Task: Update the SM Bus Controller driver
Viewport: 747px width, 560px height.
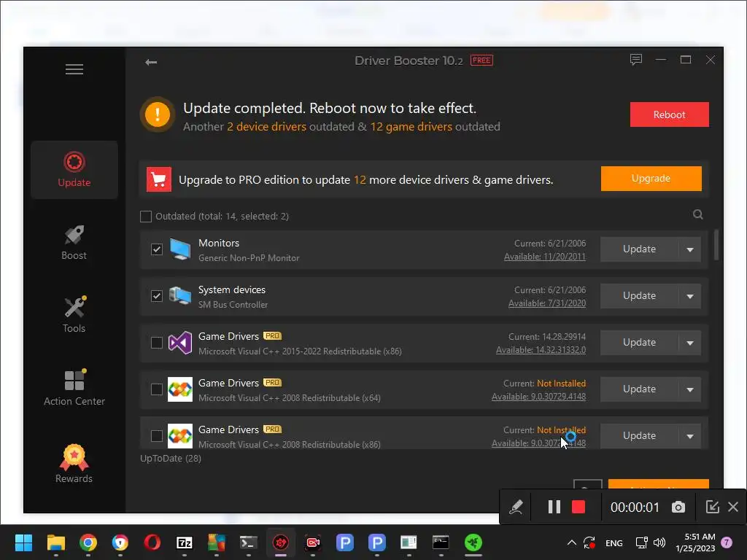Action: (639, 296)
